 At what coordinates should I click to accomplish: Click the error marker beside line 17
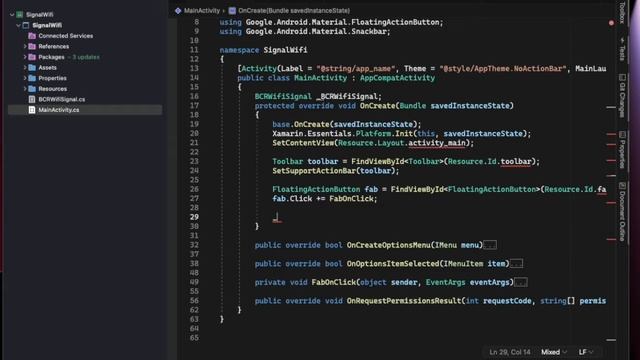click(x=611, y=107)
